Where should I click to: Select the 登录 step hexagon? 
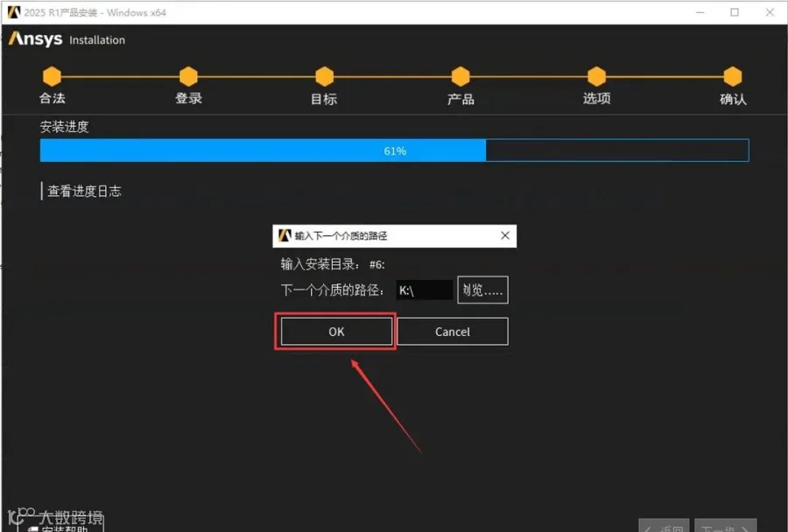click(188, 76)
